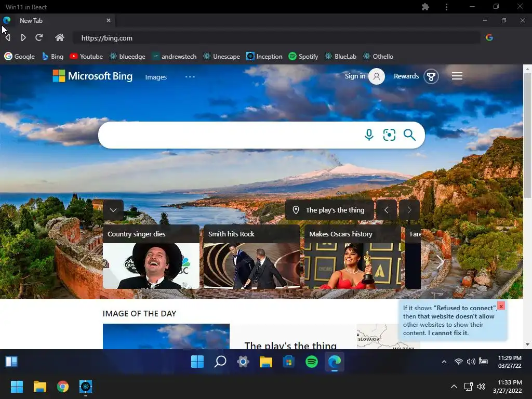This screenshot has width=532, height=399.
Task: Open the Country singer dies news card
Action: (151, 257)
